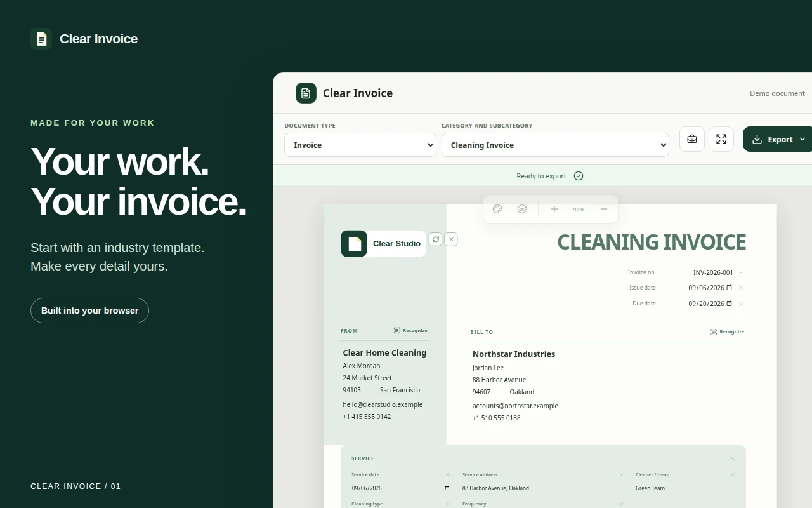Edit the Northstar Industries client name
The width and height of the screenshot is (812, 508).
click(x=514, y=354)
